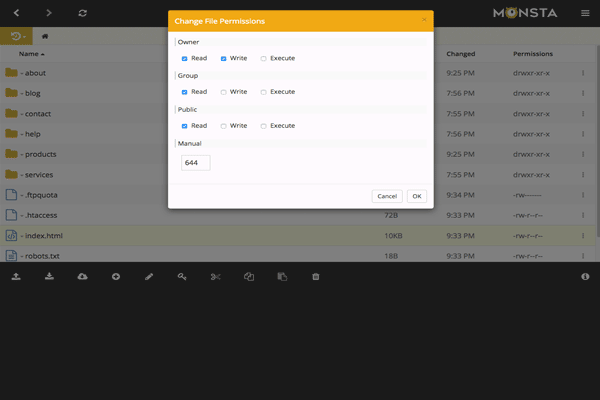The width and height of the screenshot is (600, 400).
Task: Click the new item plus icon
Action: click(x=116, y=276)
